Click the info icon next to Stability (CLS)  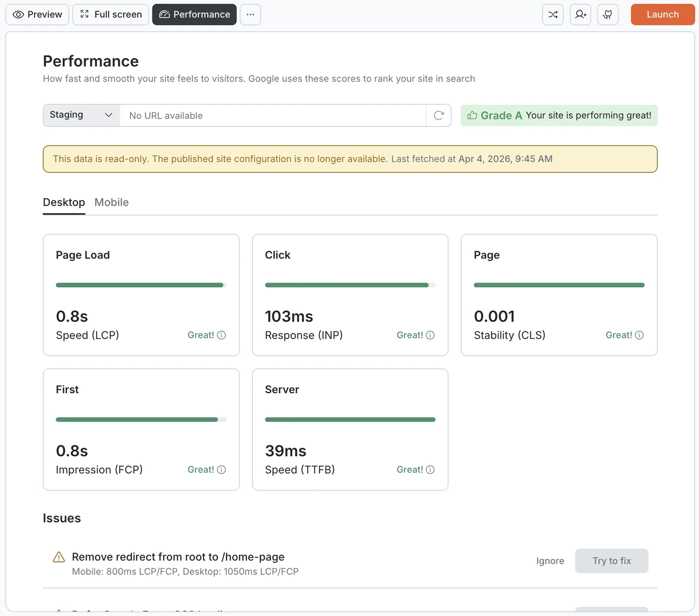pos(640,335)
